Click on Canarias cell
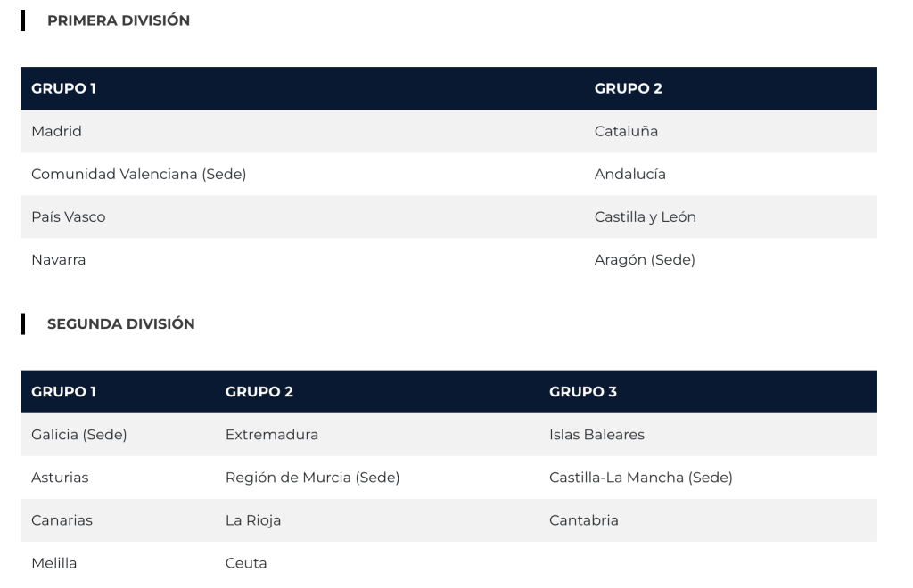The image size is (913, 588). pos(62,520)
